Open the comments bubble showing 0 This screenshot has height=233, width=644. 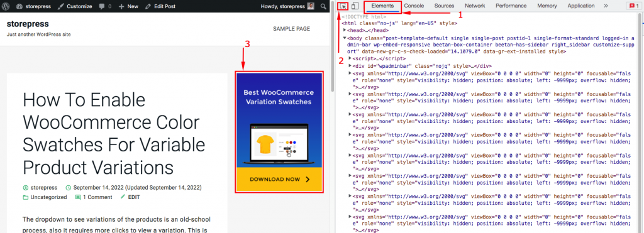pos(105,6)
